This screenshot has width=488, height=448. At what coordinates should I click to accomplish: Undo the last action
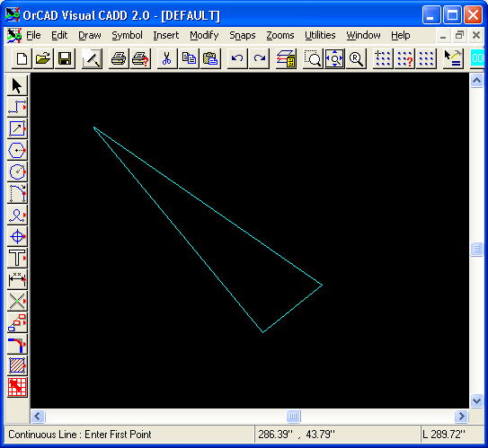pyautogui.click(x=237, y=58)
